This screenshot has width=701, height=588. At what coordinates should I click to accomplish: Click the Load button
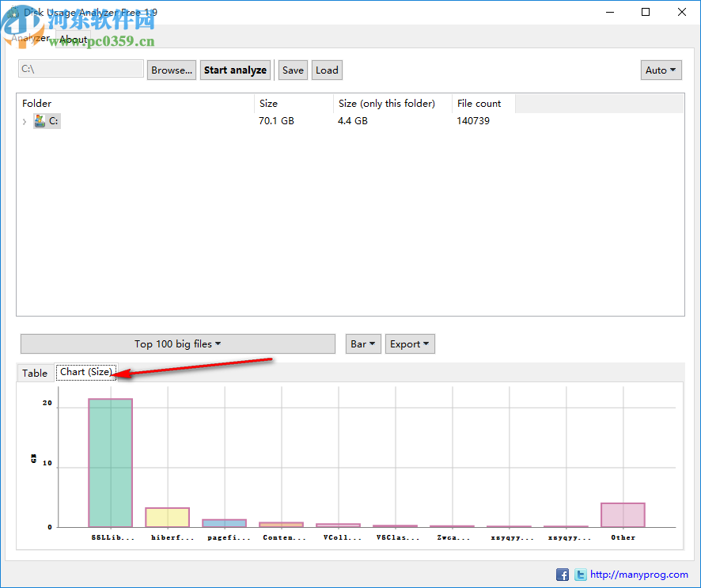point(327,70)
